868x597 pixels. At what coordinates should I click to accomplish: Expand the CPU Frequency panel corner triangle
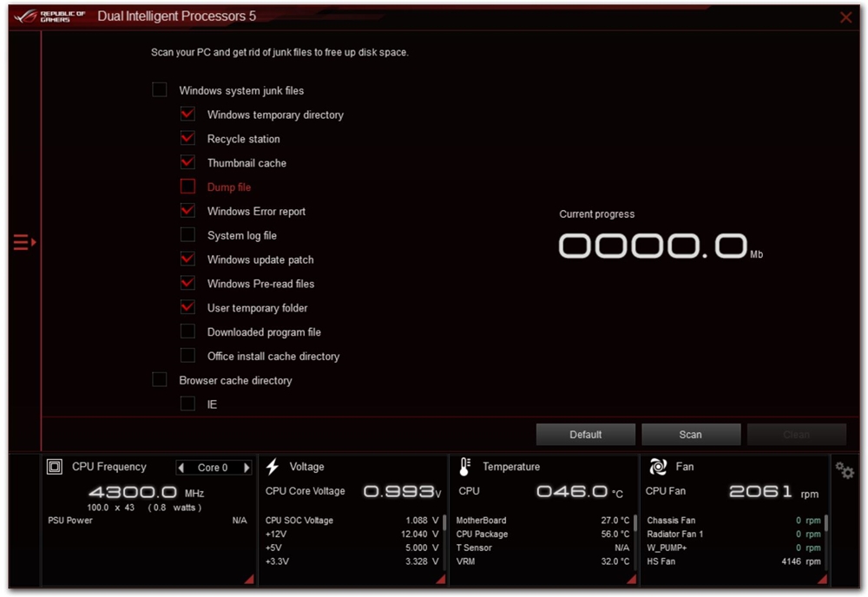pyautogui.click(x=249, y=579)
